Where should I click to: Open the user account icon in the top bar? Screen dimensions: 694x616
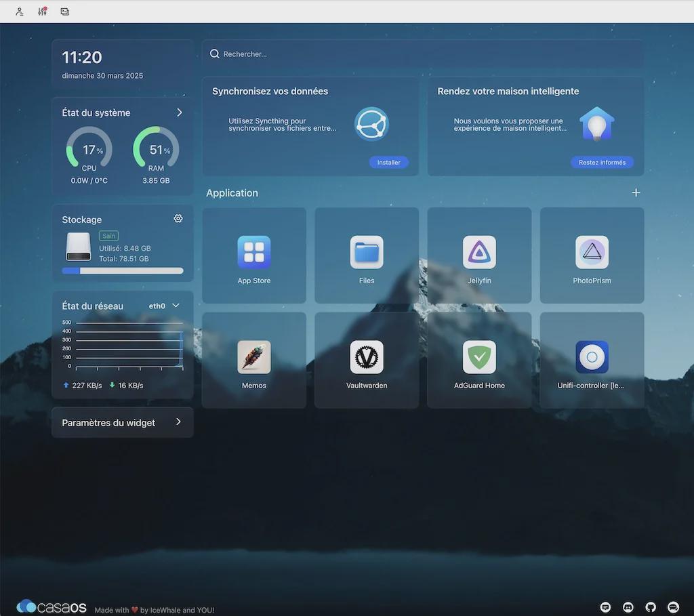click(x=20, y=12)
